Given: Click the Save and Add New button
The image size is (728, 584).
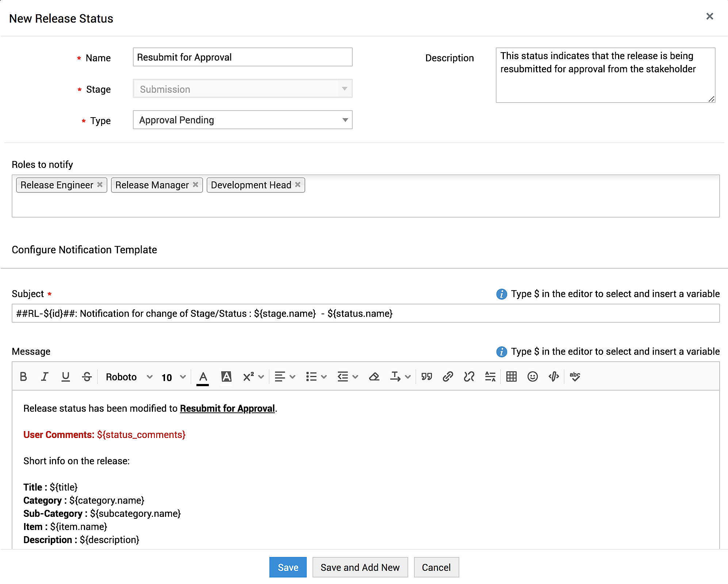Looking at the screenshot, I should click(x=360, y=567).
